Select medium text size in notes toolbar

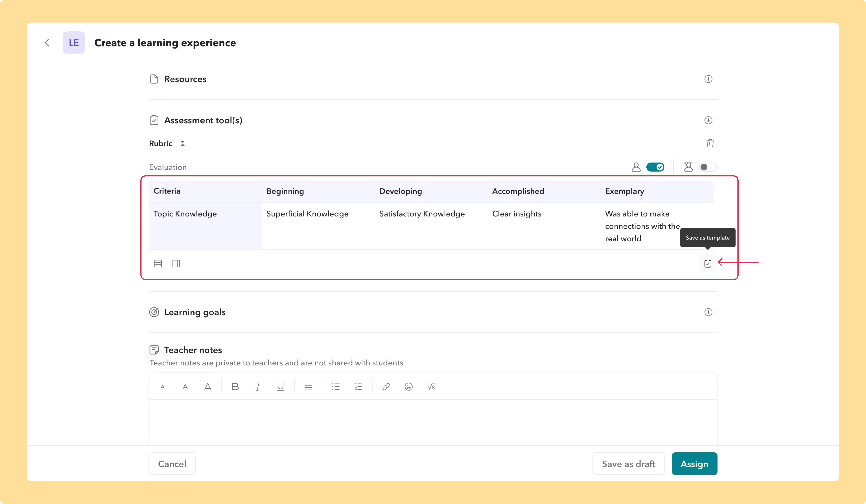click(x=185, y=387)
